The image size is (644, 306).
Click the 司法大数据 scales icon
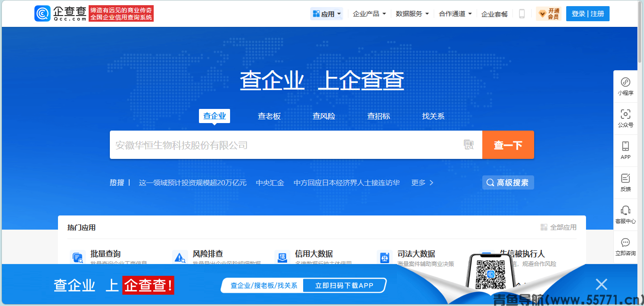point(384,257)
